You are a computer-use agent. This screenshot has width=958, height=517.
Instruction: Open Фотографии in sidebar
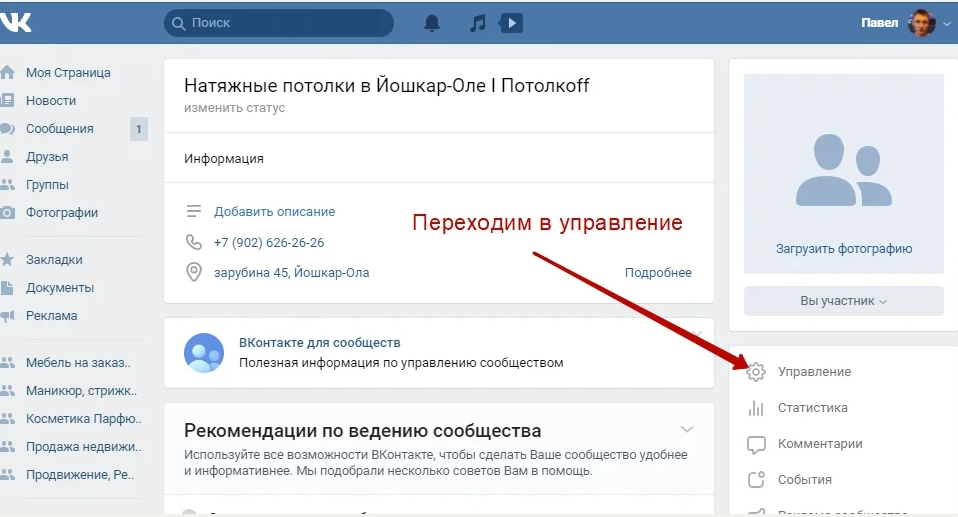coord(62,213)
